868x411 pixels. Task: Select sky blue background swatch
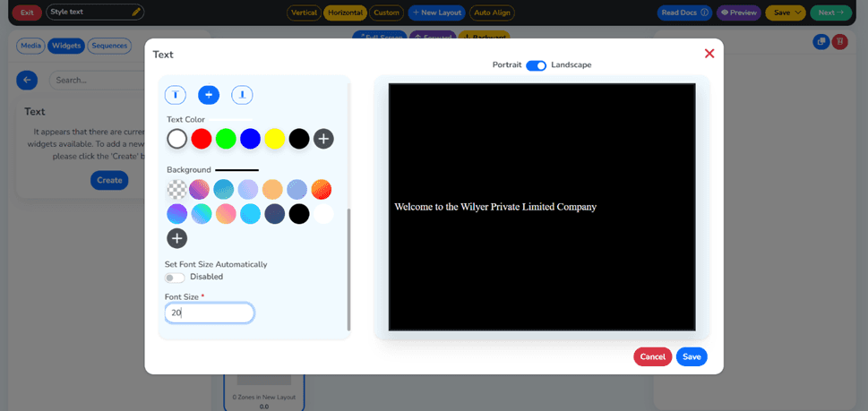pos(250,214)
